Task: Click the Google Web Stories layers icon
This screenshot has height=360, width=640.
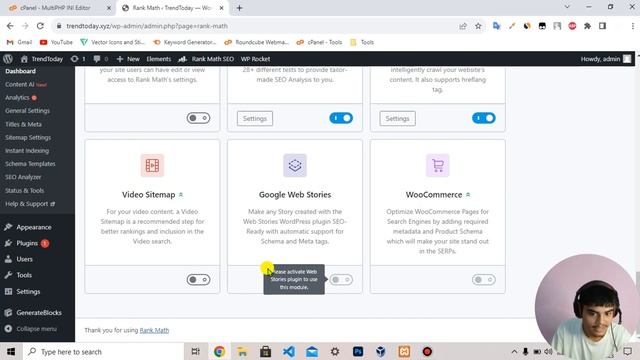Action: tap(295, 165)
